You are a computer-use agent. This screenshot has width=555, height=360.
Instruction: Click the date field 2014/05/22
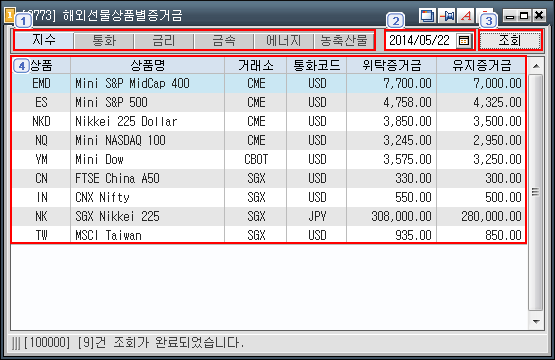tap(419, 40)
